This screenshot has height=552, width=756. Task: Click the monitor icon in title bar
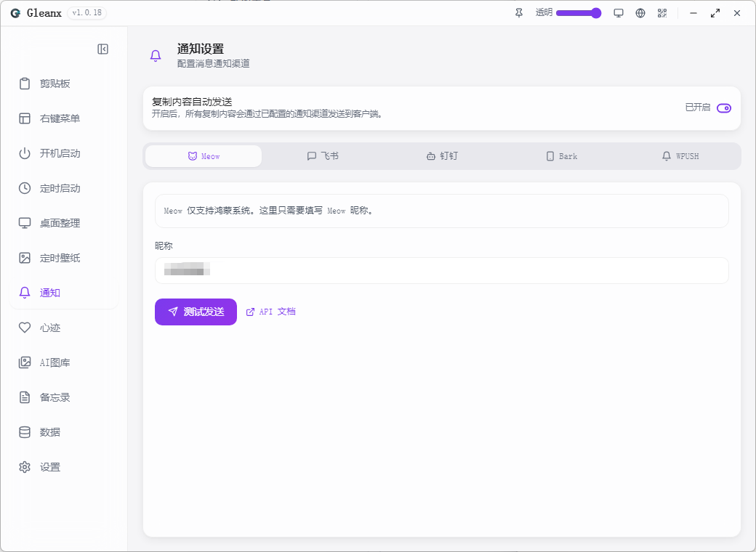tap(618, 13)
